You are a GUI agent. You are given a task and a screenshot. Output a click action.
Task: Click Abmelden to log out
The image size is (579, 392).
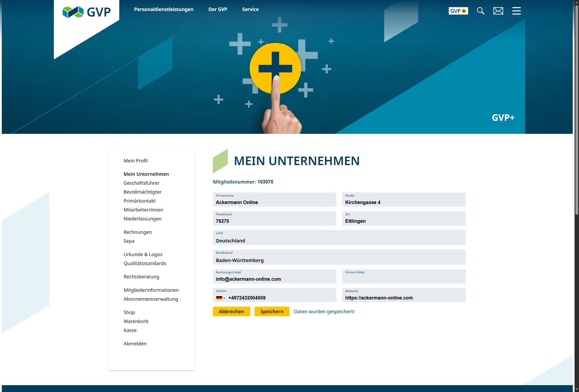coord(135,344)
